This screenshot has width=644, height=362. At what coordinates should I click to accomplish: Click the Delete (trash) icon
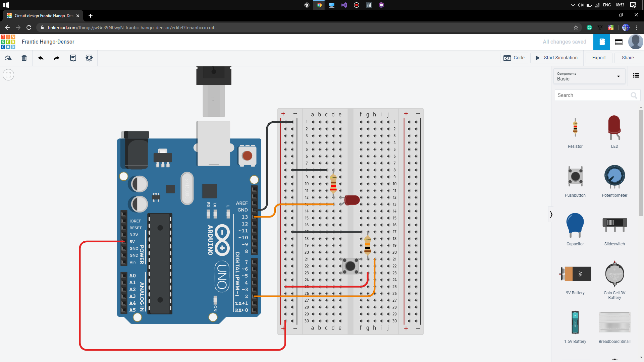pos(24,58)
